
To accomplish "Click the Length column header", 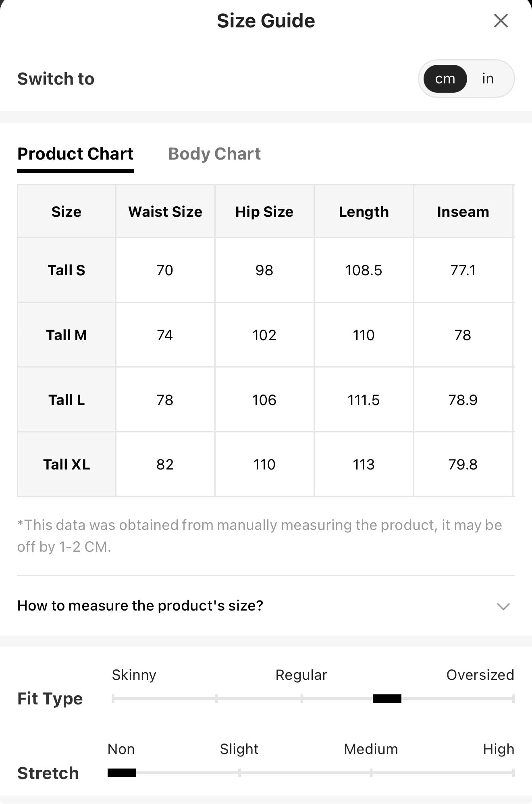I will pyautogui.click(x=364, y=212).
